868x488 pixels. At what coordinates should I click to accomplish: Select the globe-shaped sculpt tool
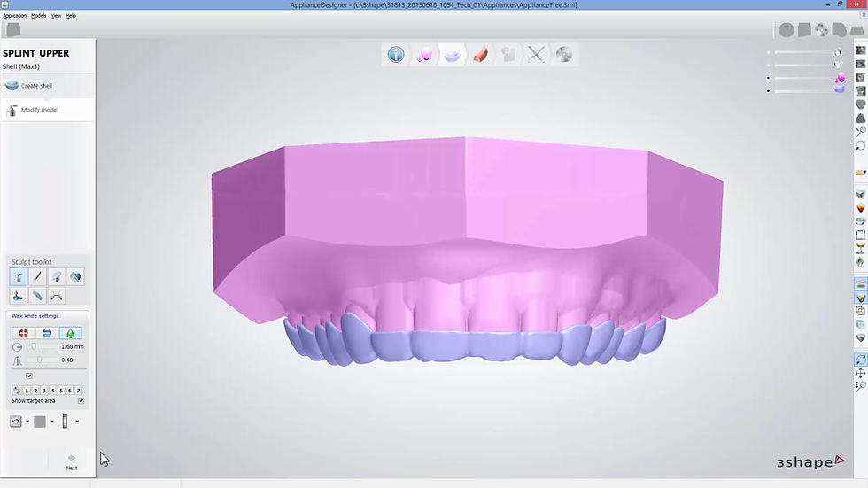(76, 276)
